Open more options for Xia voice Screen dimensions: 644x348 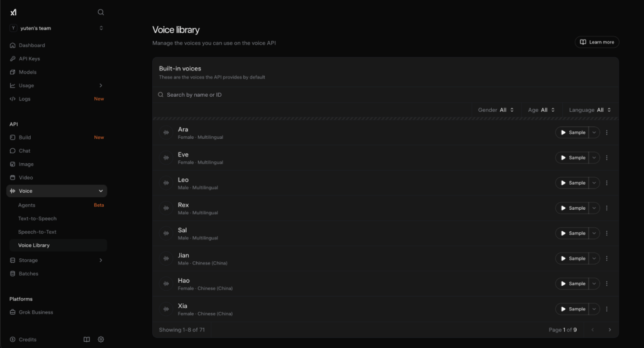pyautogui.click(x=607, y=309)
